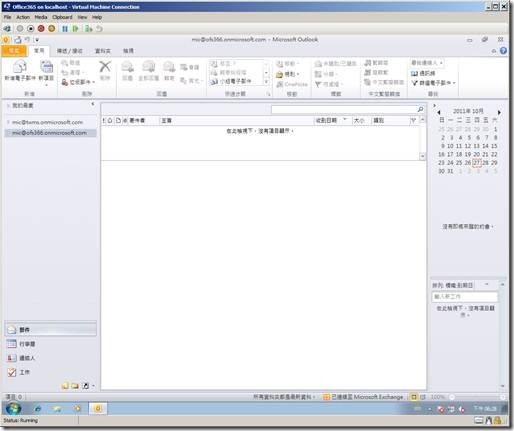Open the Media menu in VM window

41,17
